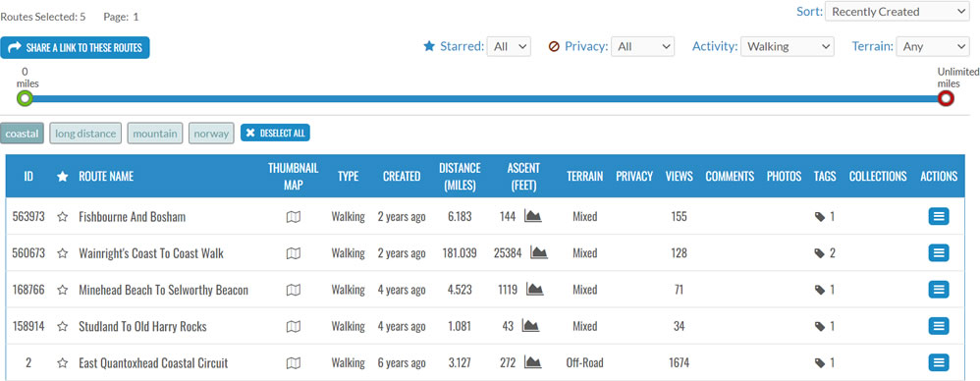This screenshot has width=980, height=381.
Task: Show elevation profile icon beside ascent 43
Action: (530, 325)
